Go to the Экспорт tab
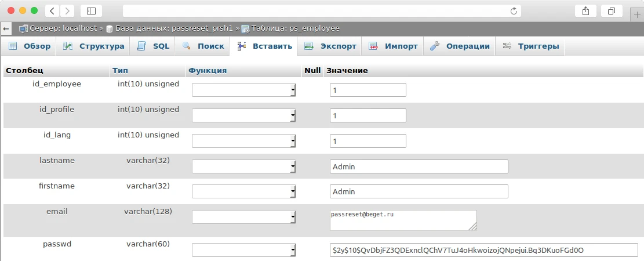 [x=329, y=46]
